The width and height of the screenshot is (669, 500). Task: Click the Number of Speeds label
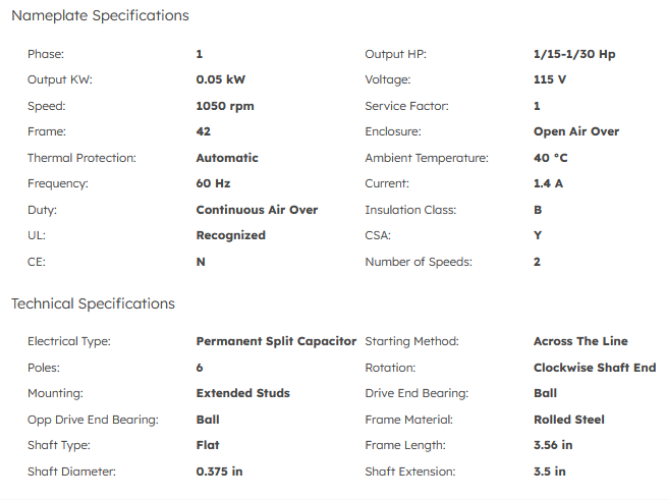419,262
